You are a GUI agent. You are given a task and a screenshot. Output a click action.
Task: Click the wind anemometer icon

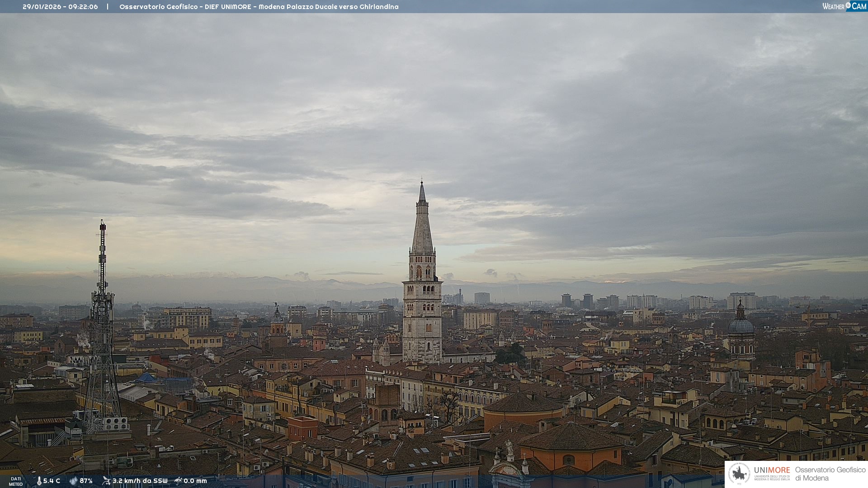tap(106, 481)
